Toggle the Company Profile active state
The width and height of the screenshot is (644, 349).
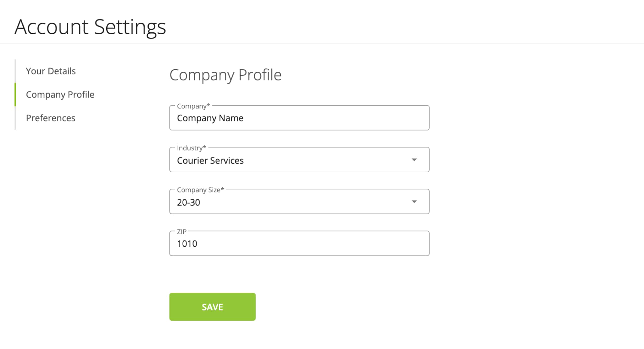(x=61, y=94)
